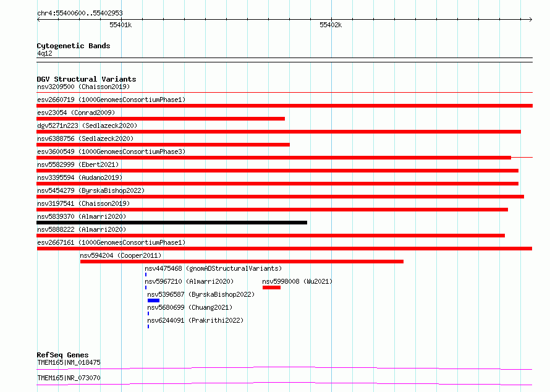Click the nsv4475468 (gnomADStructuralVariants) label
The width and height of the screenshot is (550, 392).
213,268
